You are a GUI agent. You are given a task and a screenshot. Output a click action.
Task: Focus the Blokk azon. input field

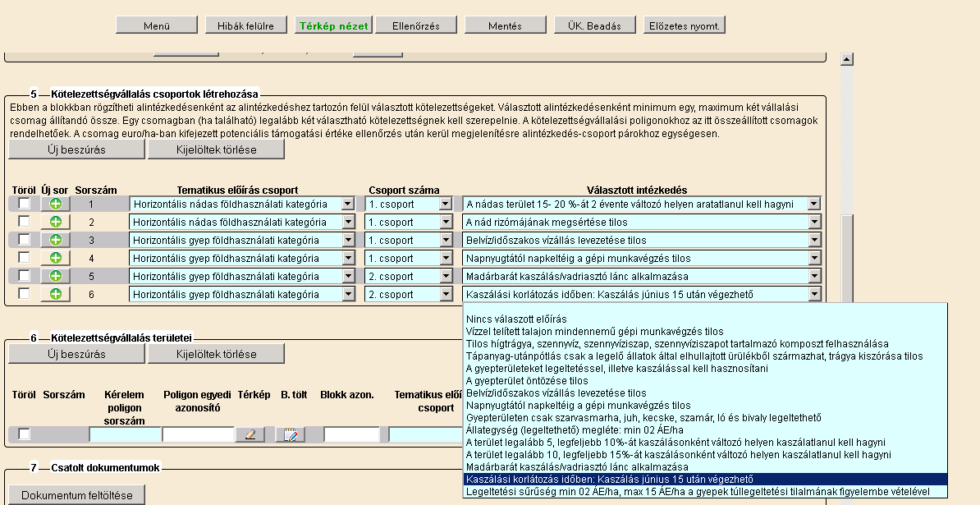[351, 434]
